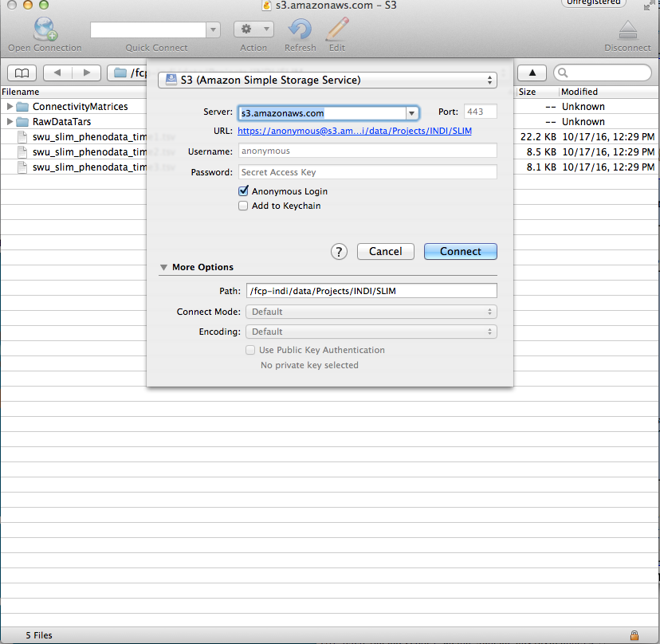The height and width of the screenshot is (644, 660).
Task: Click the Password Secret Access Key field
Action: point(367,172)
